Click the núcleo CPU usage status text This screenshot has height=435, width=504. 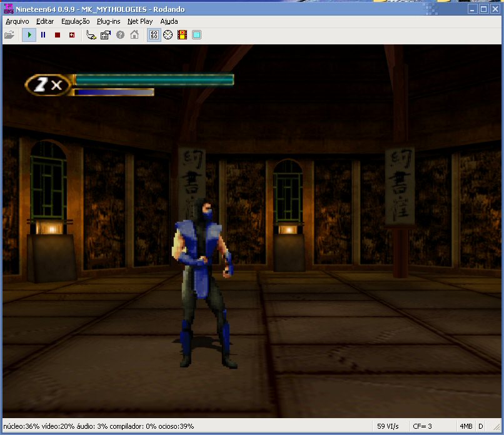pyautogui.click(x=99, y=426)
